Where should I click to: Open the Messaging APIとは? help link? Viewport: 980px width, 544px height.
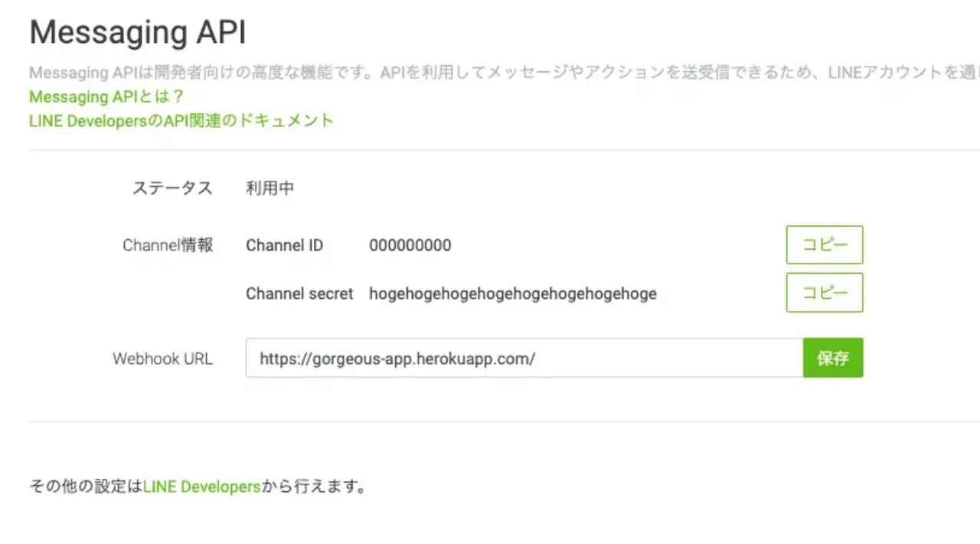point(106,97)
